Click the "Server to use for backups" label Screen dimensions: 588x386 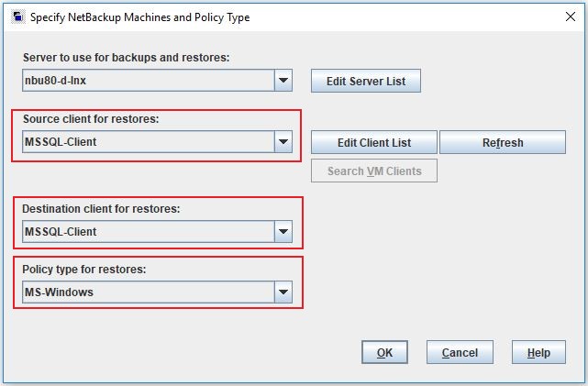click(126, 58)
